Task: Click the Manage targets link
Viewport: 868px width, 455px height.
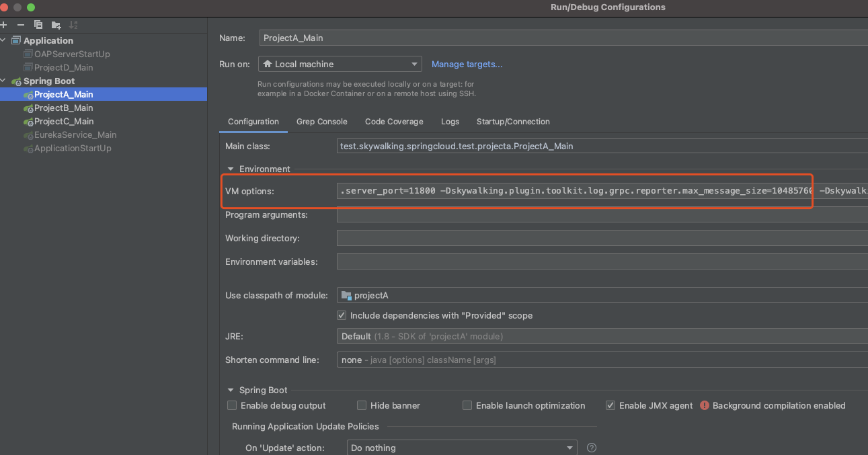Action: [x=467, y=64]
